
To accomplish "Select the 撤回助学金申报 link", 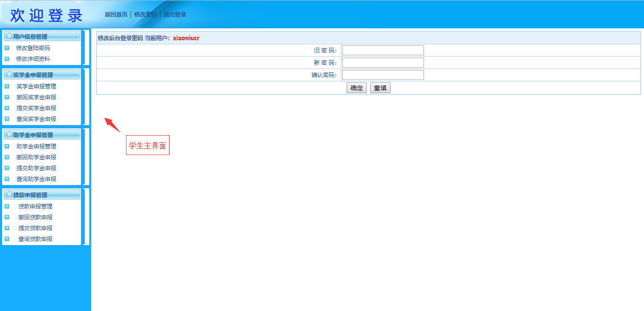I will tap(36, 157).
